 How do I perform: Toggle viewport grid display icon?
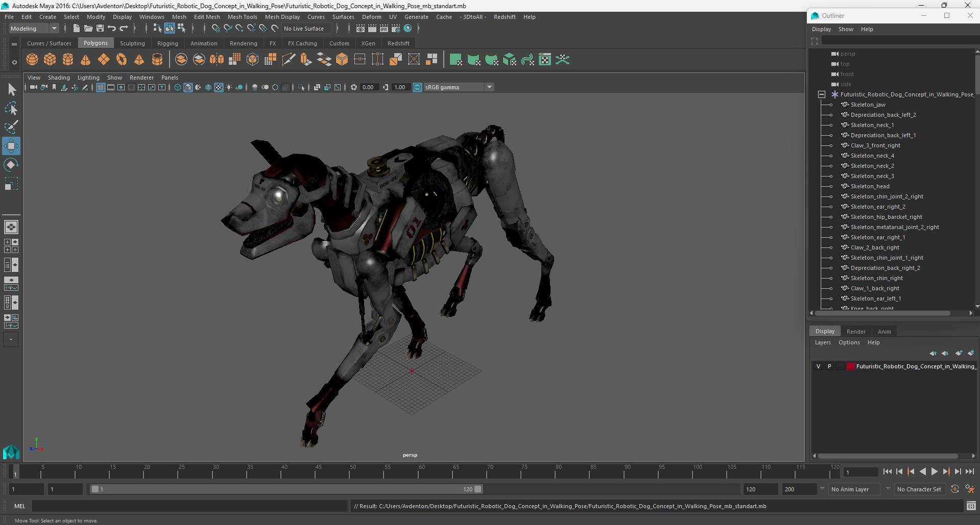pyautogui.click(x=101, y=87)
